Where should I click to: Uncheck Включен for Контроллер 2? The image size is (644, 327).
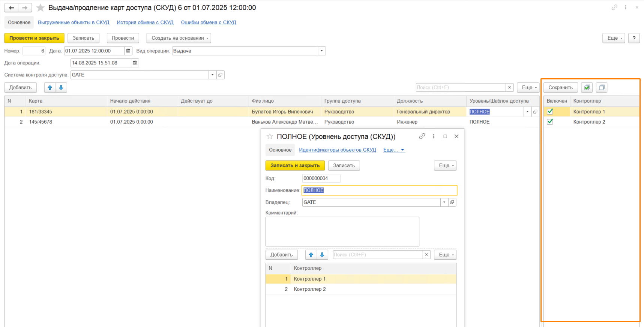coord(550,122)
